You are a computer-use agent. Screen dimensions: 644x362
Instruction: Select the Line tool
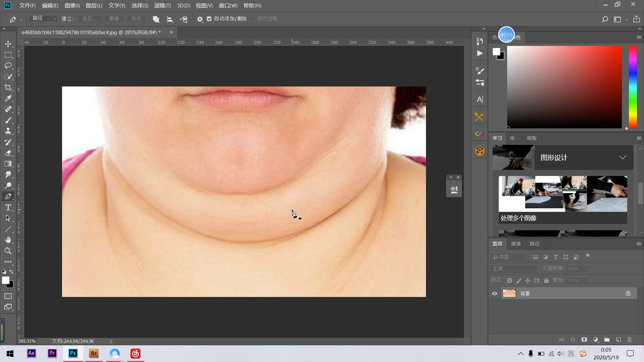(x=8, y=229)
